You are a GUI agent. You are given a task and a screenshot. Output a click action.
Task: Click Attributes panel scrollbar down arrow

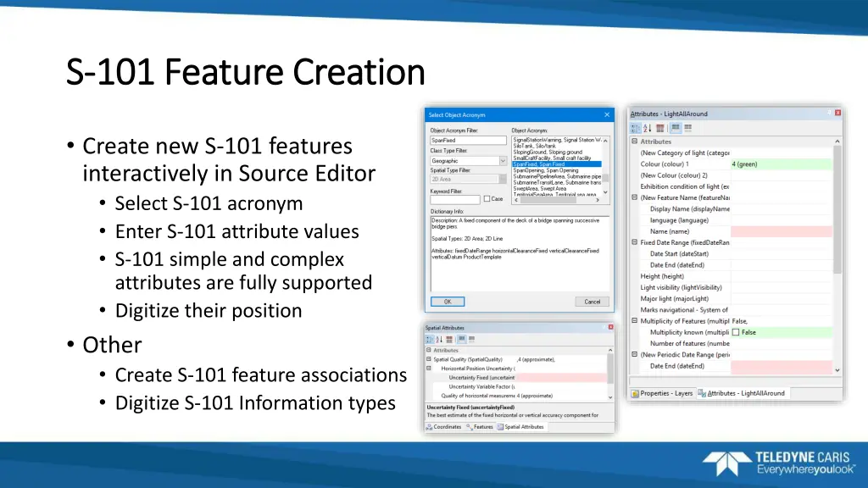point(837,370)
